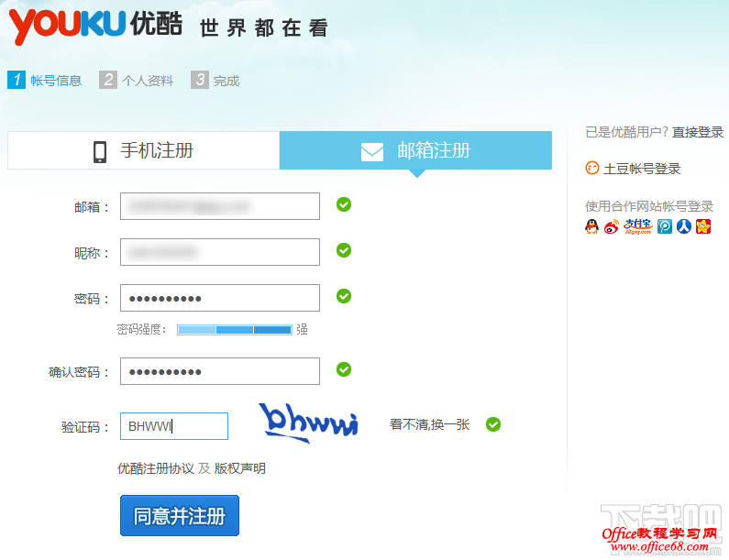729x560 pixels.
Task: Select step 2 个人资料
Action: (x=137, y=80)
